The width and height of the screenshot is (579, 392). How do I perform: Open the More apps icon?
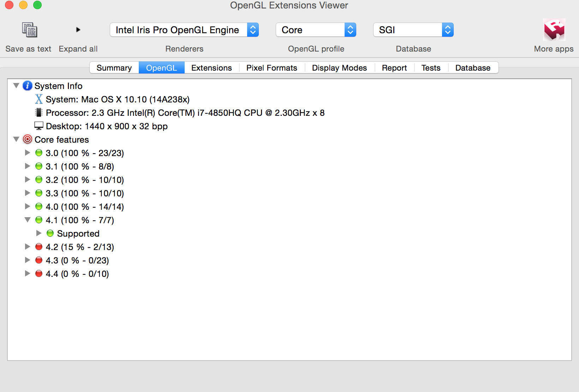pyautogui.click(x=554, y=30)
